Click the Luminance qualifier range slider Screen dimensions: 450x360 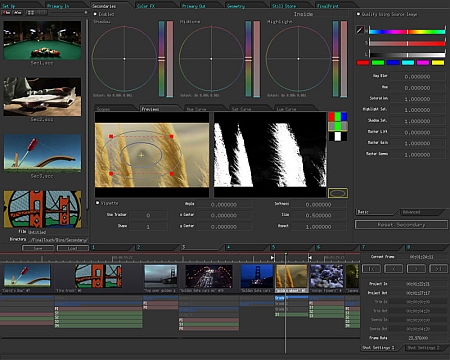tap(407, 55)
